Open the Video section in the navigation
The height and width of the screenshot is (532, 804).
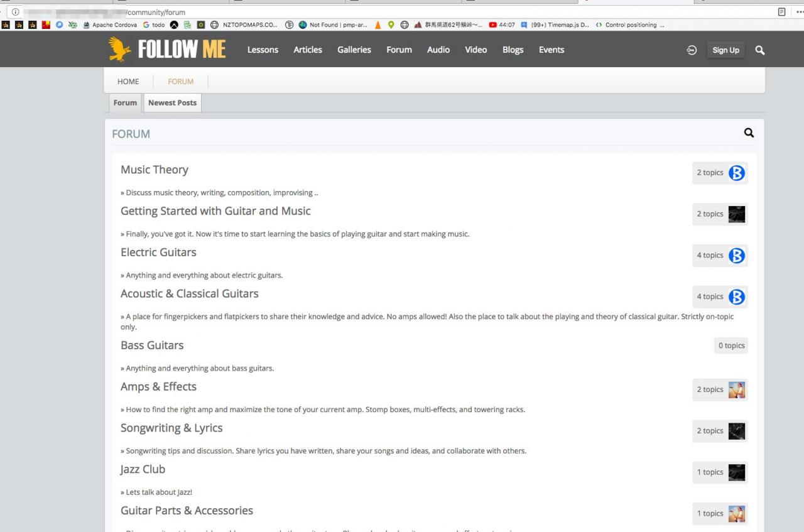pyautogui.click(x=475, y=50)
